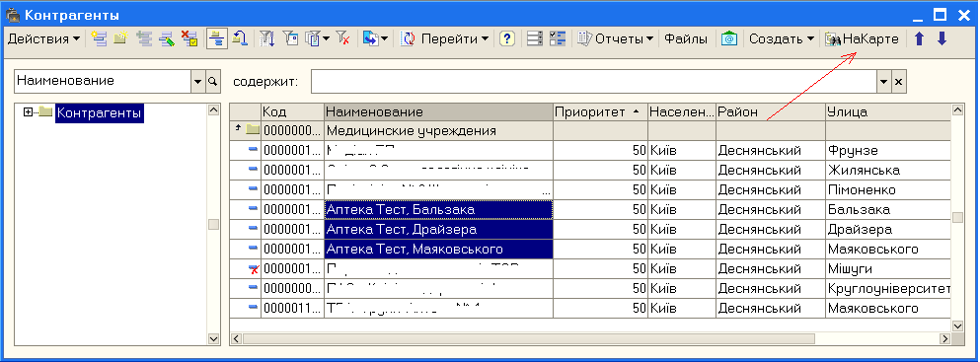Click the Населен... column header

point(682,112)
